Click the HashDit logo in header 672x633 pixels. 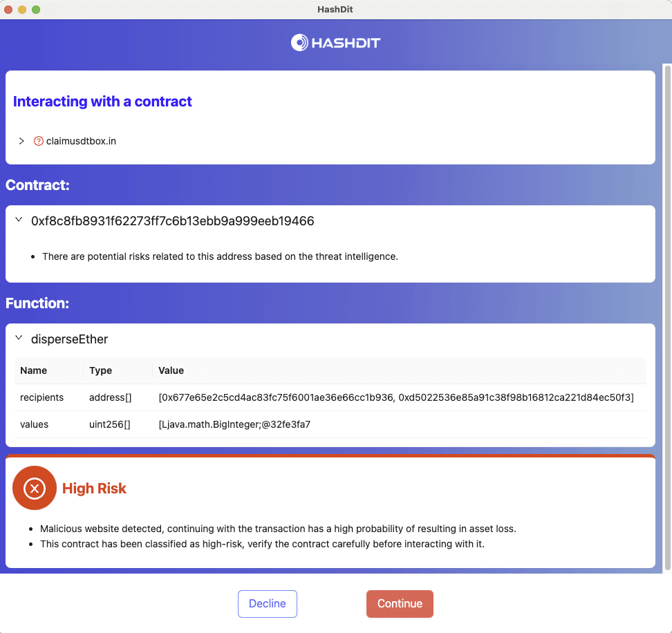click(x=335, y=42)
